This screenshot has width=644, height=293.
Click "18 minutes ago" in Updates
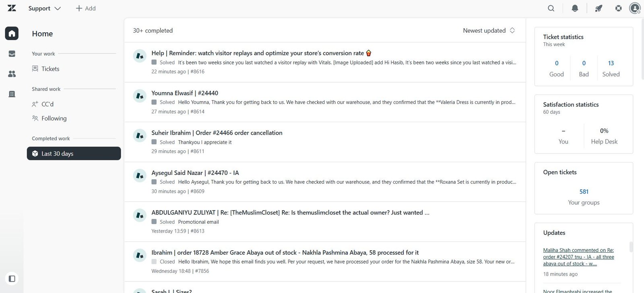(560, 274)
